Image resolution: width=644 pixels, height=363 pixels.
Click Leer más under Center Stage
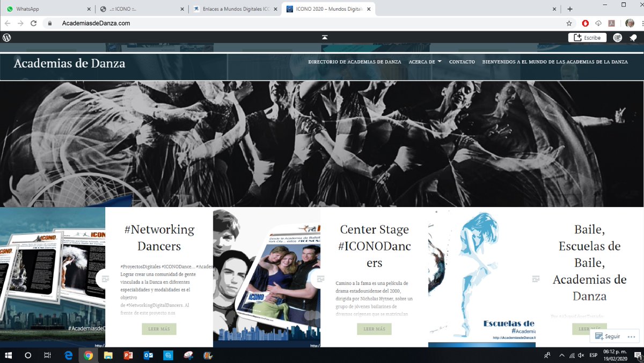pyautogui.click(x=374, y=329)
